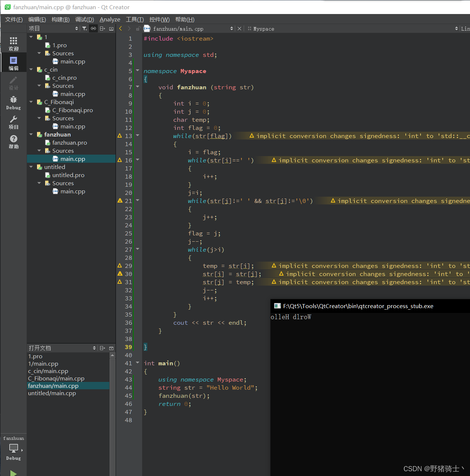Screen dimensions: 470x476
Task: Open the fanzhuan Debug kit selector
Action: pyautogui.click(x=13, y=449)
